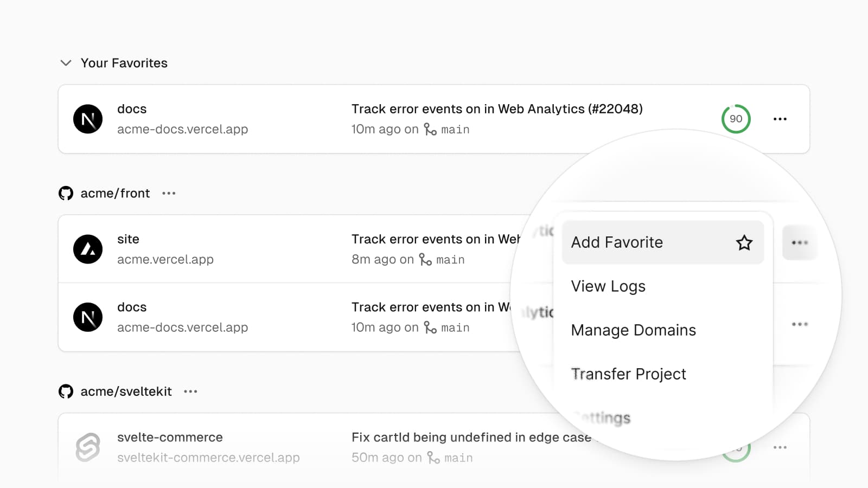Viewport: 868px width, 488px height.
Task: Click the Next.js icon in favorites docs
Action: pyautogui.click(x=88, y=119)
